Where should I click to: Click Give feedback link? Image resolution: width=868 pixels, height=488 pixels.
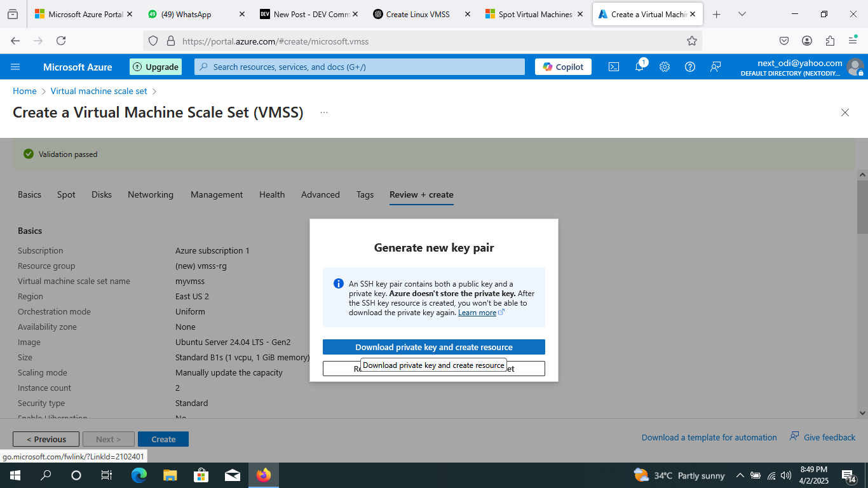pyautogui.click(x=822, y=437)
